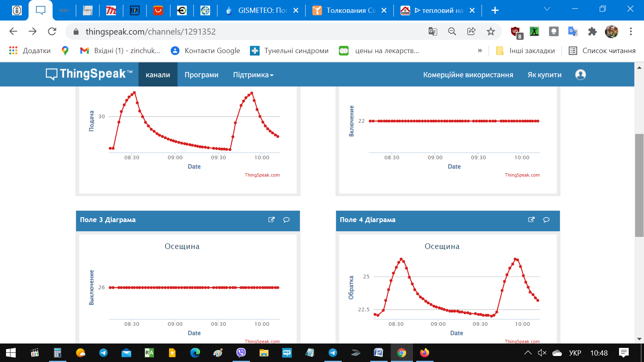Screen dimensions: 644x362
Task: Expand hidden bookmarks with the double chevron
Action: [x=480, y=51]
